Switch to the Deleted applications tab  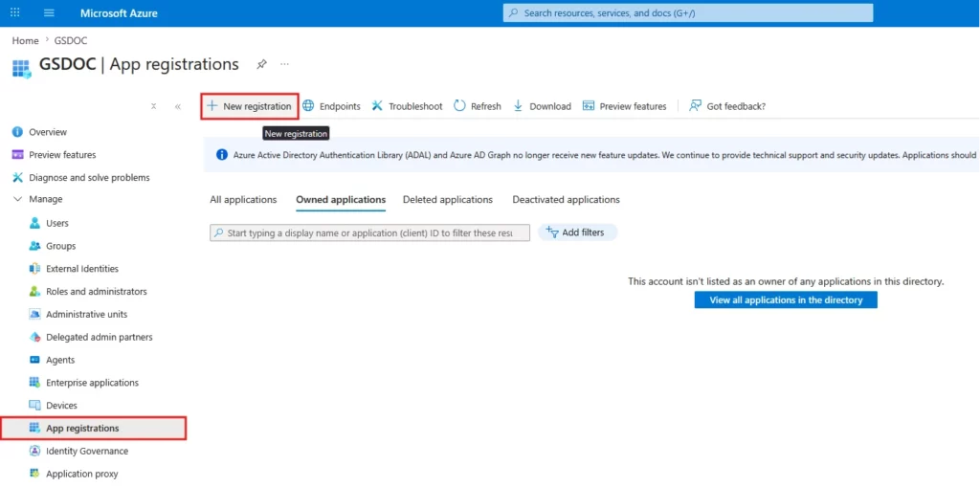[448, 199]
